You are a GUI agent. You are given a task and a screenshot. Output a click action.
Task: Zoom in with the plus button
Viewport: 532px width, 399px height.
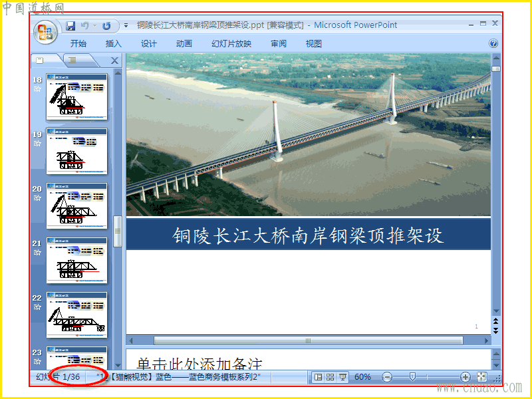(x=465, y=377)
